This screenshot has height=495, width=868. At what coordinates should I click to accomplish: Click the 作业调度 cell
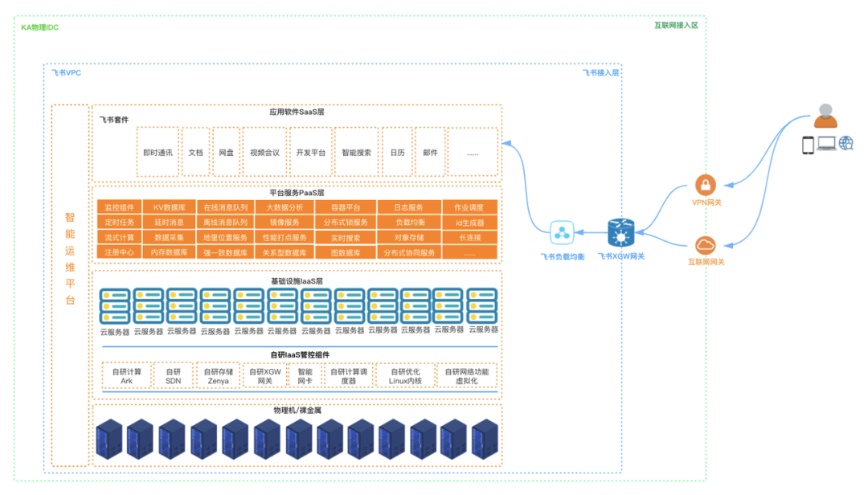point(469,207)
